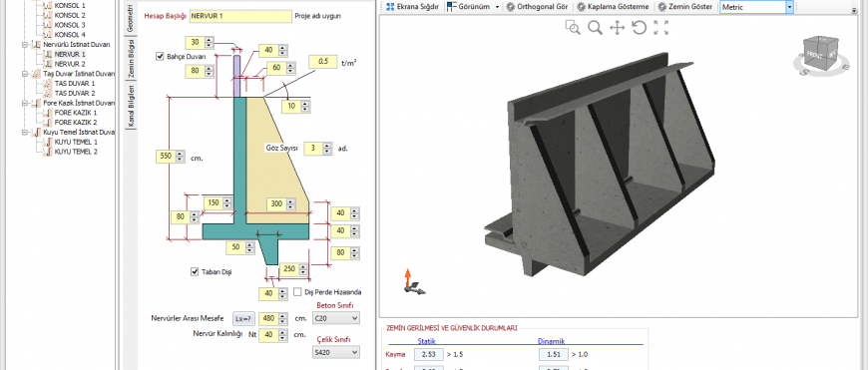Uncheck the Taban Dişi checkbox
868x370 pixels.
coord(195,271)
